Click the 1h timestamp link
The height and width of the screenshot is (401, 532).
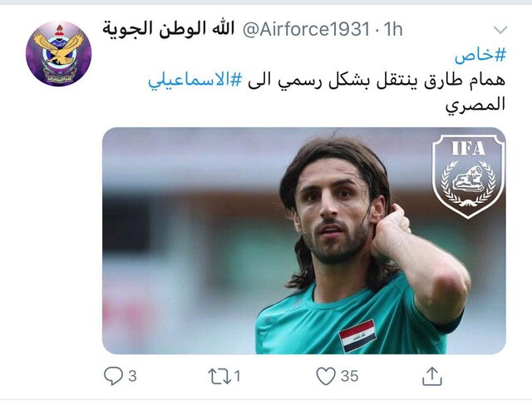[x=393, y=29]
